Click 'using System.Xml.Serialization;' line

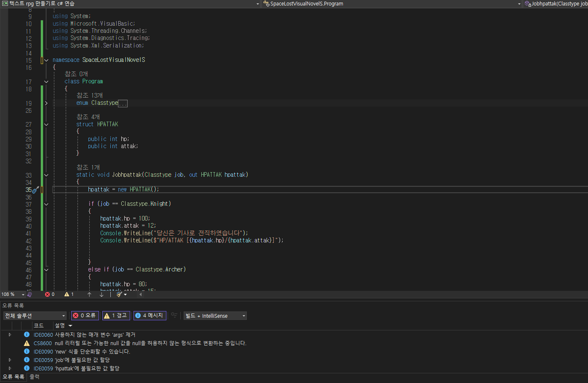coord(98,45)
